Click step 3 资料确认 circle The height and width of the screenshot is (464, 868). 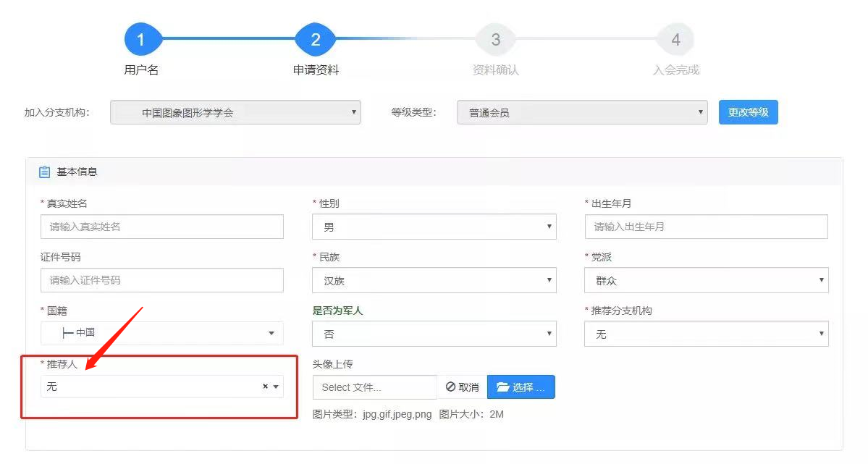pos(495,40)
